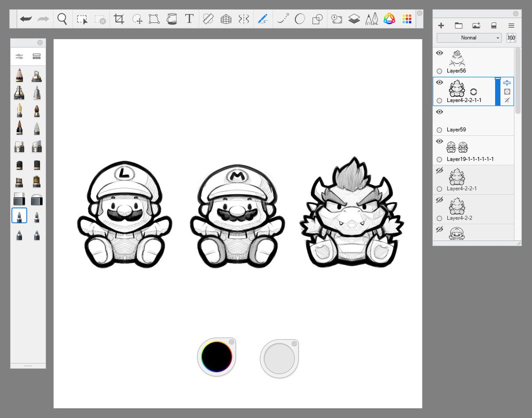Click the curved stroke with dots icon
The image size is (532, 418).
282,19
